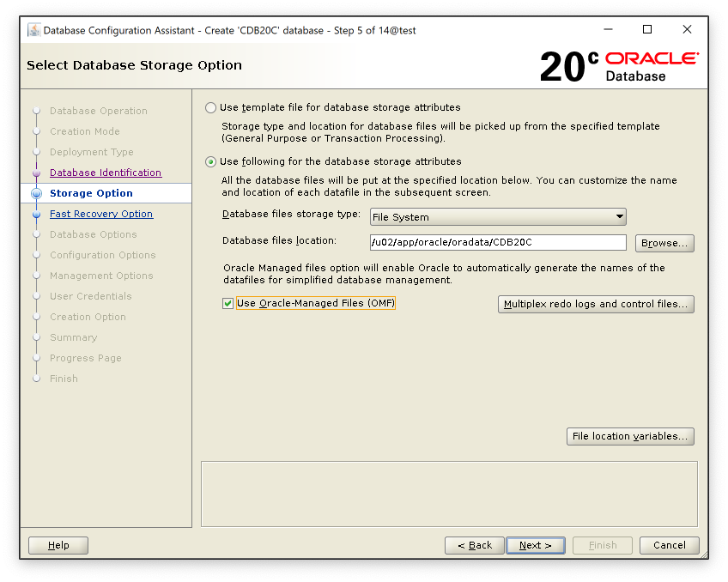728x582 pixels.
Task: Open Multiplex redo logs and control files
Action: click(x=596, y=304)
